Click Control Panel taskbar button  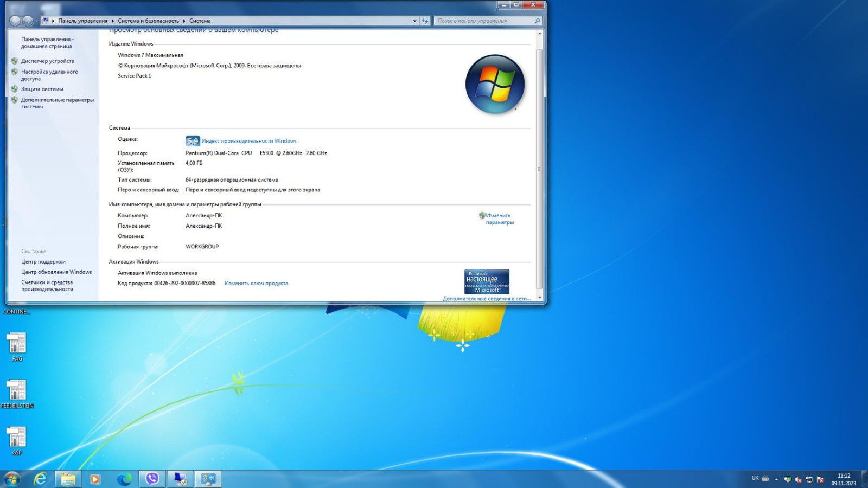pos(208,479)
